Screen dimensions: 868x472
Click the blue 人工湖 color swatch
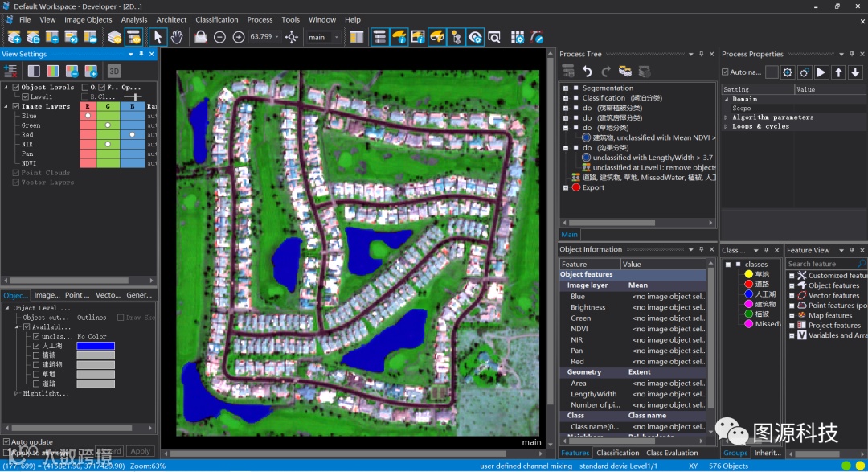tap(95, 346)
